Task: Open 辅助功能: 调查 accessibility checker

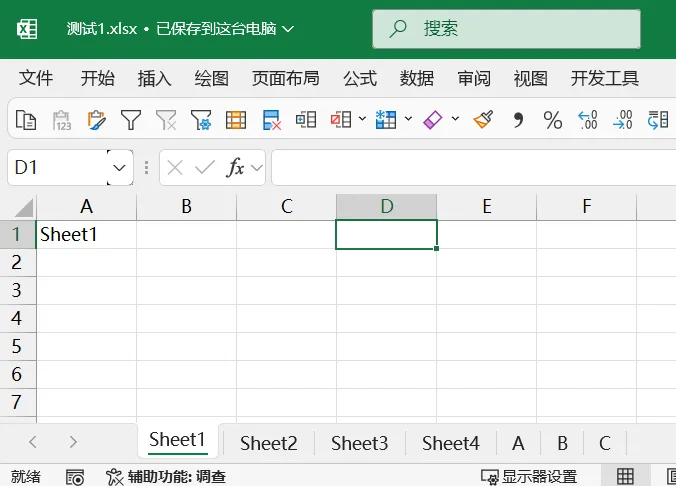Action: tap(166, 477)
